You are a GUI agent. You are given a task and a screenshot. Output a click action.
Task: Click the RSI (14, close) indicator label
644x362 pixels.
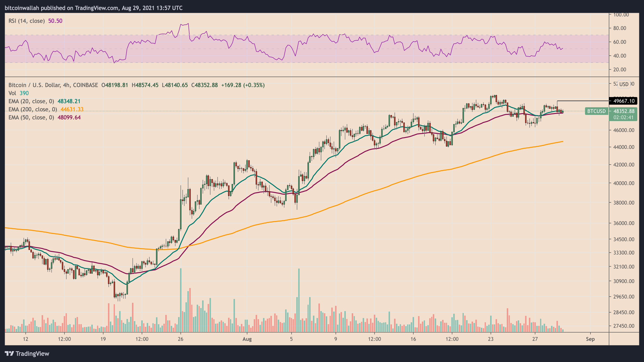(x=28, y=21)
